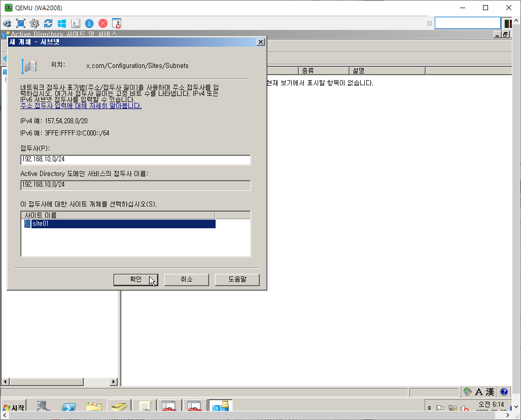Open the yellow books taskbar item
The width and height of the screenshot is (521, 420).
119,407
